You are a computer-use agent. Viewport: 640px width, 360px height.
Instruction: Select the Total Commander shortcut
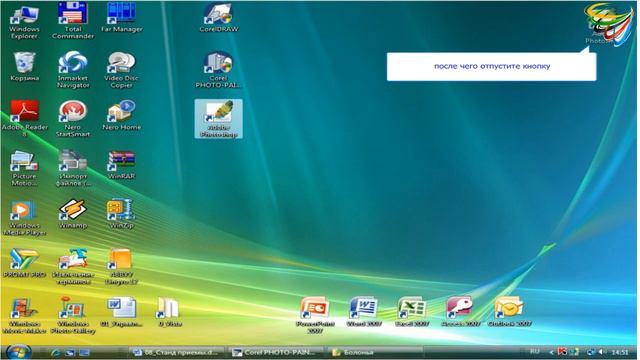click(x=73, y=21)
